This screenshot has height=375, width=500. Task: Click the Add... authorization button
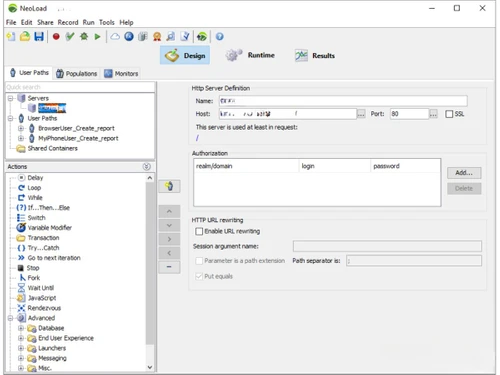pos(464,173)
